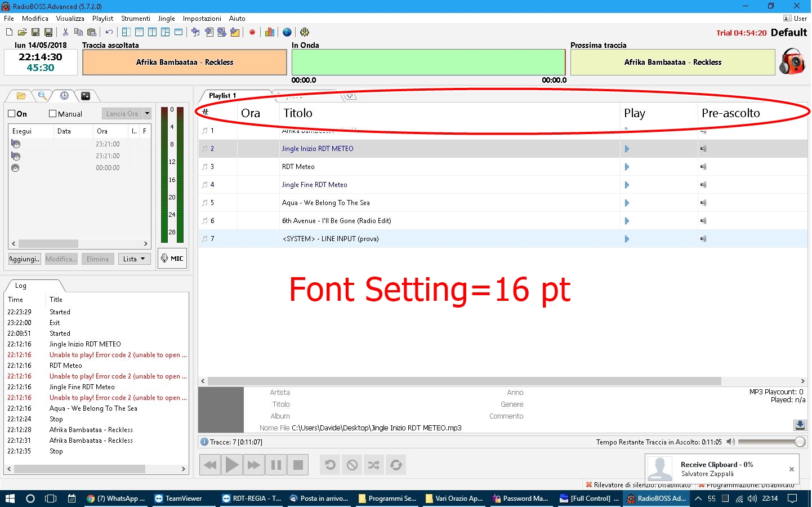Open the globe broadcast icon

[x=287, y=32]
